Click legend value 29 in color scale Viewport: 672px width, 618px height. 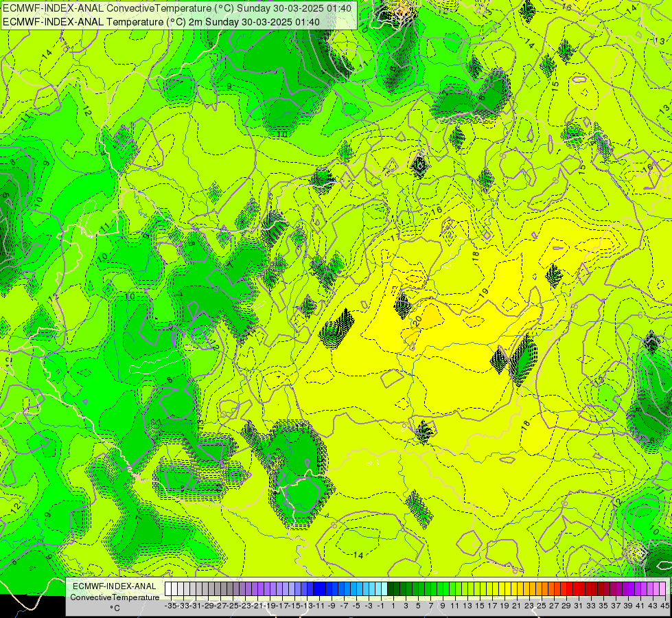[566, 606]
